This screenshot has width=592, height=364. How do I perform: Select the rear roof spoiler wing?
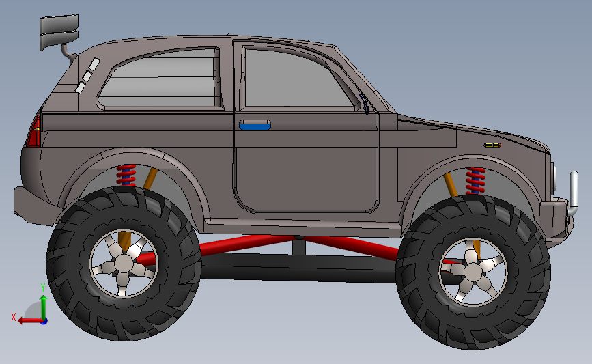(59, 32)
